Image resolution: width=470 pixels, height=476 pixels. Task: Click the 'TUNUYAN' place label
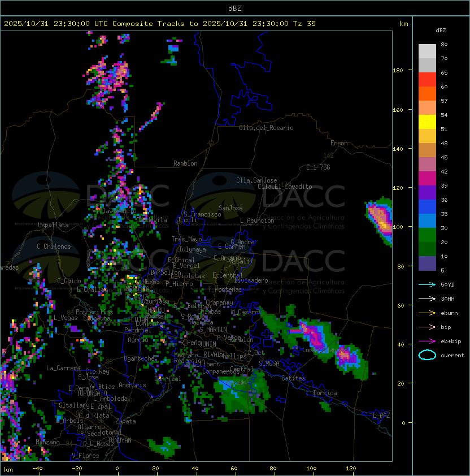tap(120, 440)
